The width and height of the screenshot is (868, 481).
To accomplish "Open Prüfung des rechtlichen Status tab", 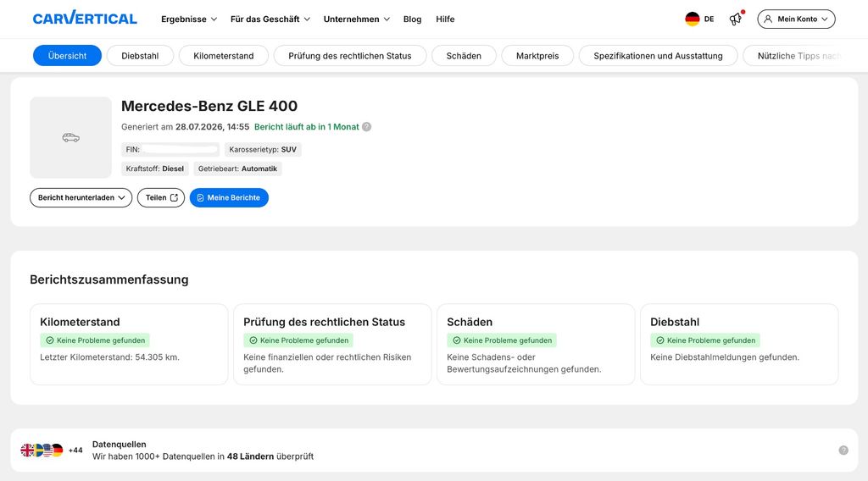I will pyautogui.click(x=350, y=55).
